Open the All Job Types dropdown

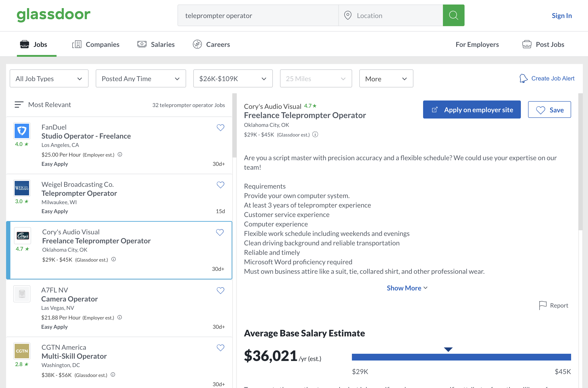coord(49,78)
